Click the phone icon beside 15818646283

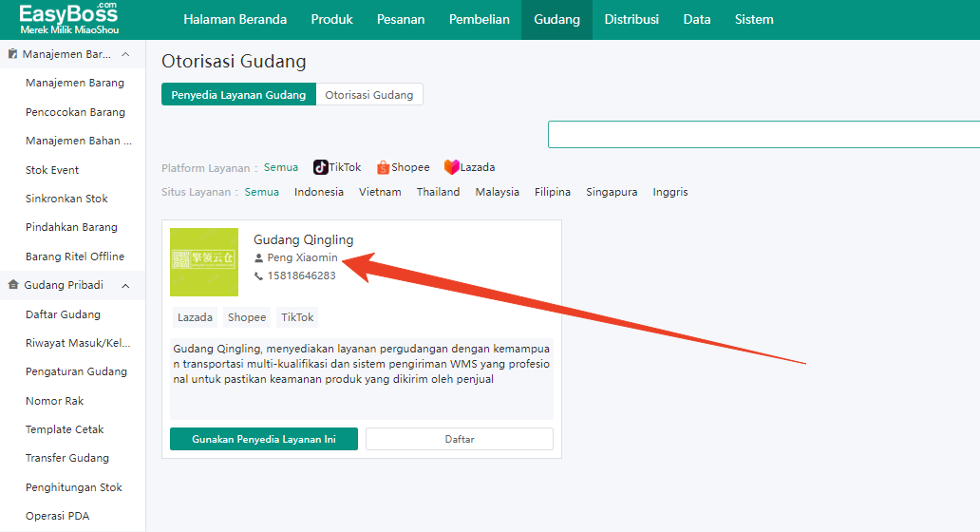pos(258,275)
